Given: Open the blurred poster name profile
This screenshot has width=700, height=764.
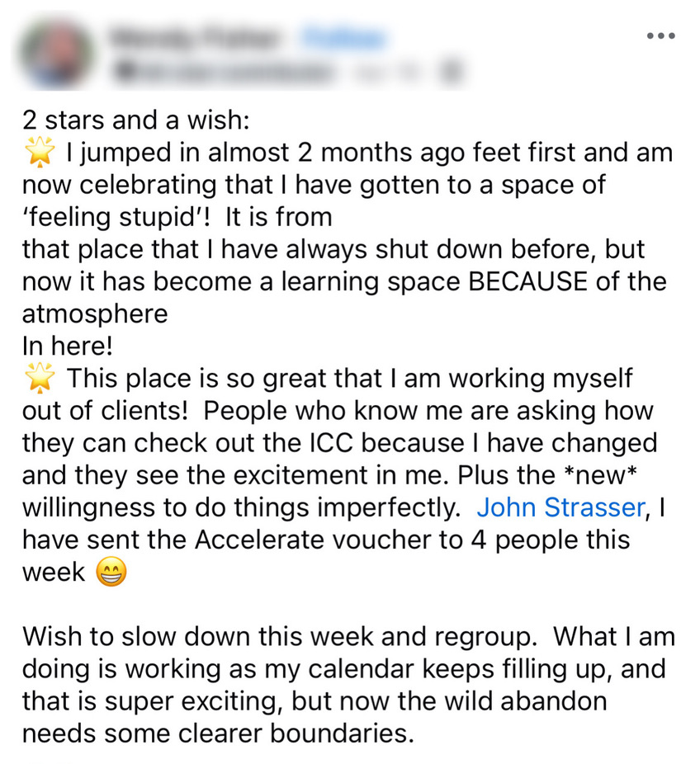Looking at the screenshot, I should click(196, 37).
